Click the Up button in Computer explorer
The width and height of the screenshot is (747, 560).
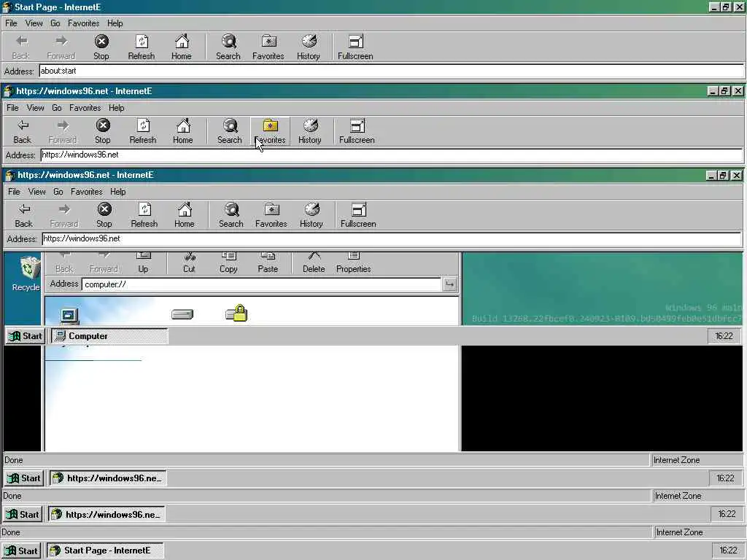point(143,263)
